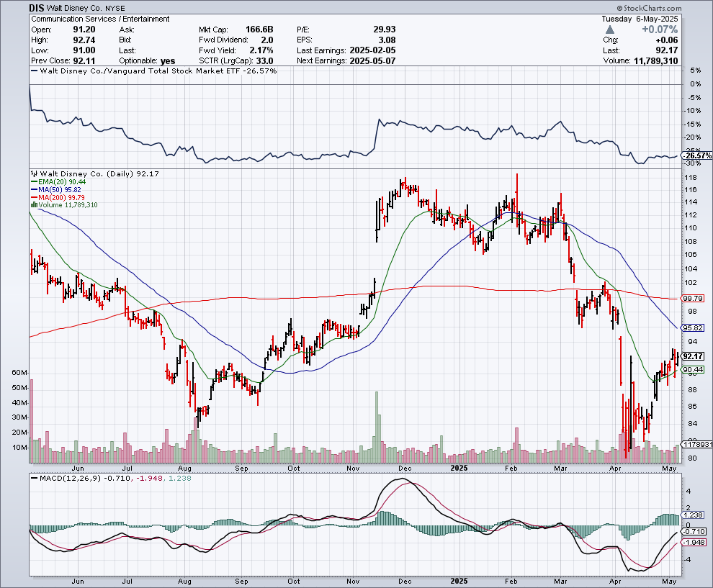Image resolution: width=713 pixels, height=588 pixels.
Task: Click the -1.948 signal axis tag
Action: tap(693, 542)
